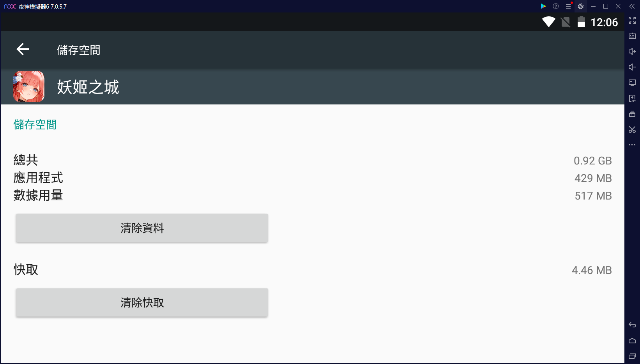640x364 pixels.
Task: Click the Android home button in sidebar
Action: tap(632, 341)
